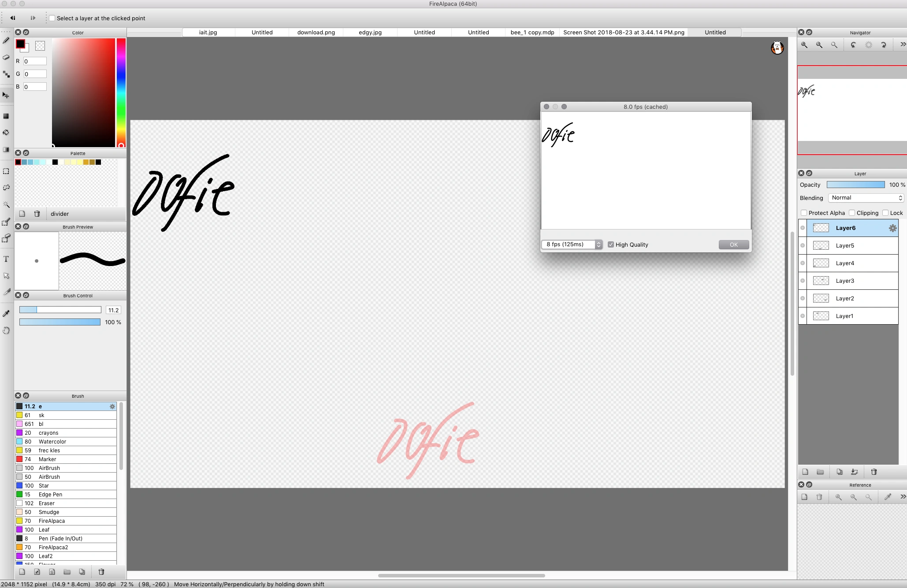Select the Hand tool
Viewport: 907px width, 588px height.
coord(6,330)
